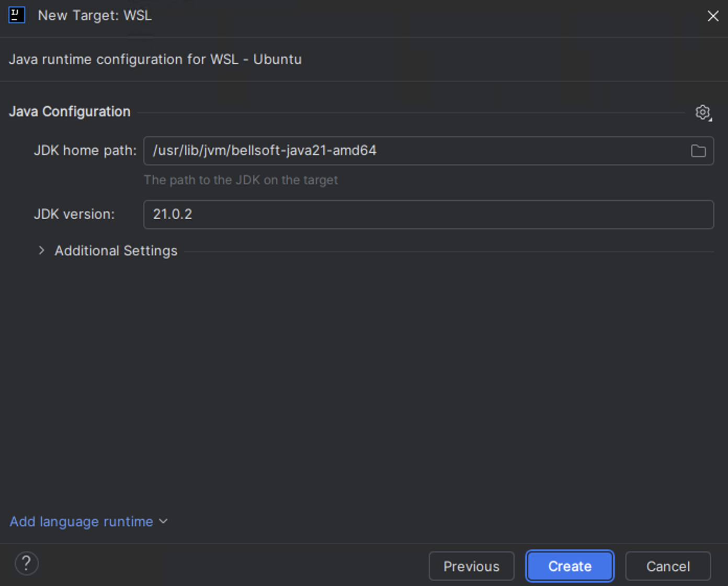The height and width of the screenshot is (586, 728).
Task: Click the Add language runtime link
Action: click(x=81, y=521)
